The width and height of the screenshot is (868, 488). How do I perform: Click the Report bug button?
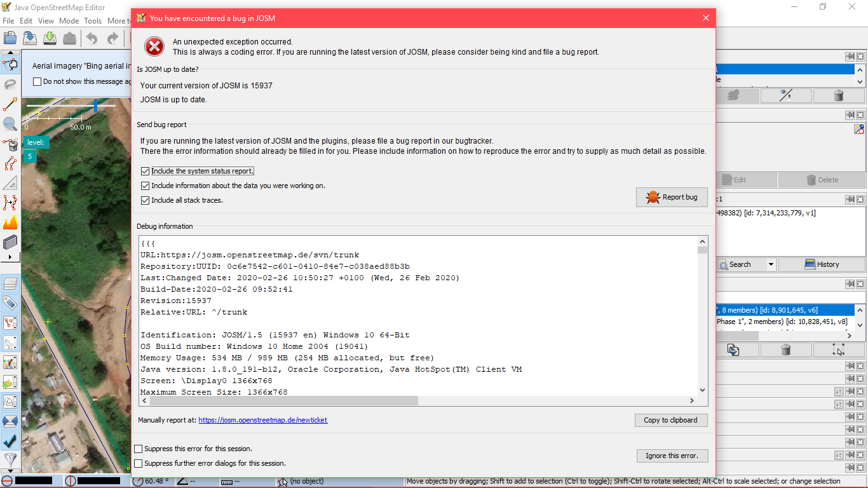point(672,198)
